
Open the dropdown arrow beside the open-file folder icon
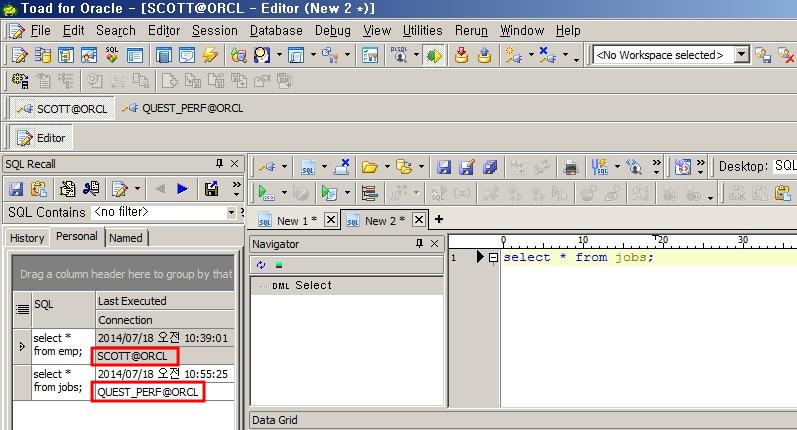386,167
